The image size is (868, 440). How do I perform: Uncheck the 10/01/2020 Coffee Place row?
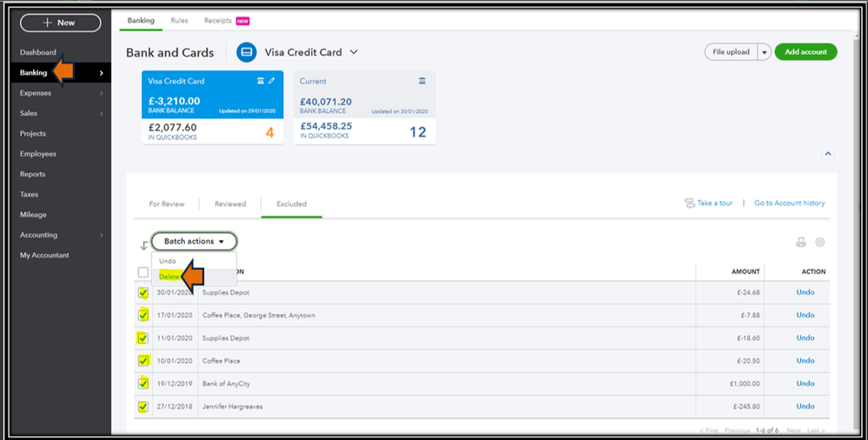pyautogui.click(x=142, y=361)
